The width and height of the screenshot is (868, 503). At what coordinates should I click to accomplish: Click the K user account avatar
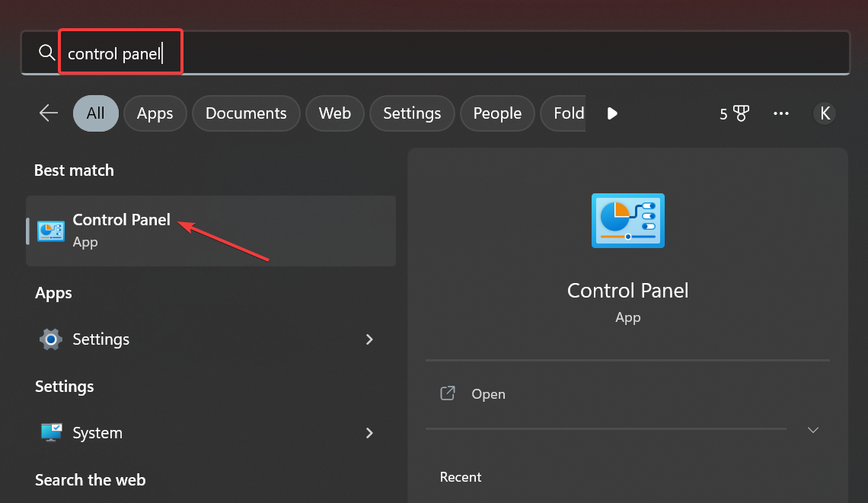[825, 113]
